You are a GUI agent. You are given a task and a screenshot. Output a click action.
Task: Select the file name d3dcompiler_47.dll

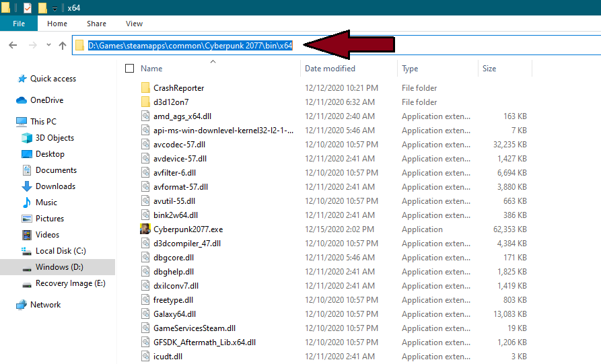click(187, 244)
